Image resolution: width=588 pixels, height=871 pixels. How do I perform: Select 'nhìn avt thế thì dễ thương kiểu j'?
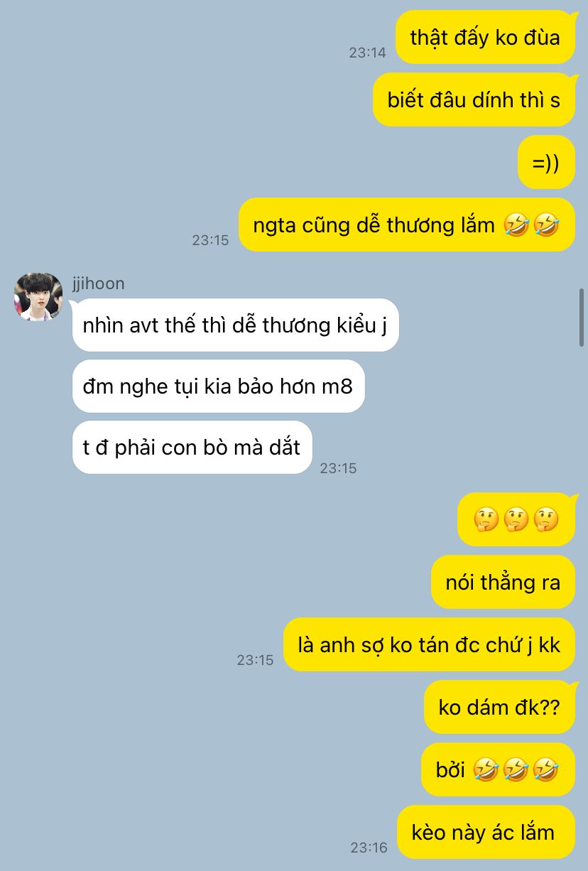coord(236,325)
